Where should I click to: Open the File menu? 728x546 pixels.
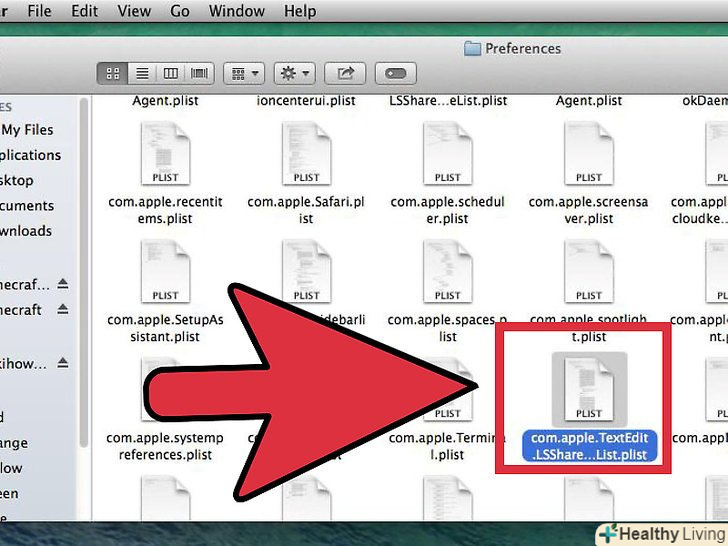39,11
